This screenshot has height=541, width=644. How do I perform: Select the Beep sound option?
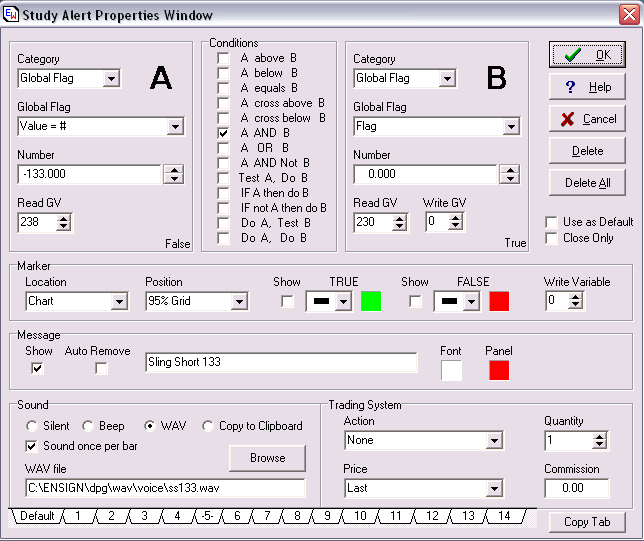coord(88,426)
